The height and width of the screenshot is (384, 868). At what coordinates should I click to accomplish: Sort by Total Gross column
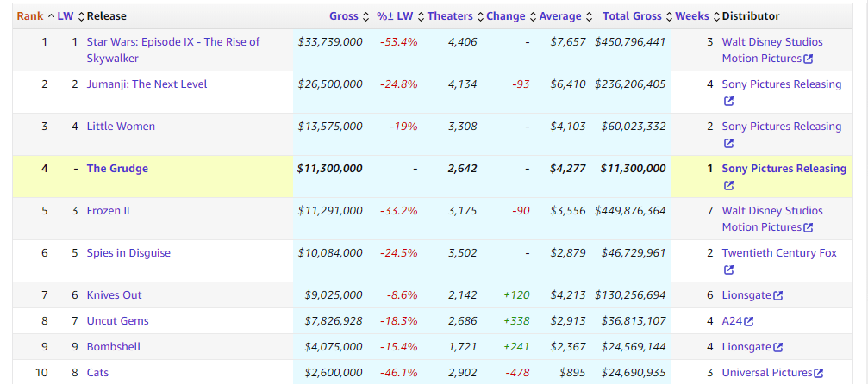tap(632, 16)
